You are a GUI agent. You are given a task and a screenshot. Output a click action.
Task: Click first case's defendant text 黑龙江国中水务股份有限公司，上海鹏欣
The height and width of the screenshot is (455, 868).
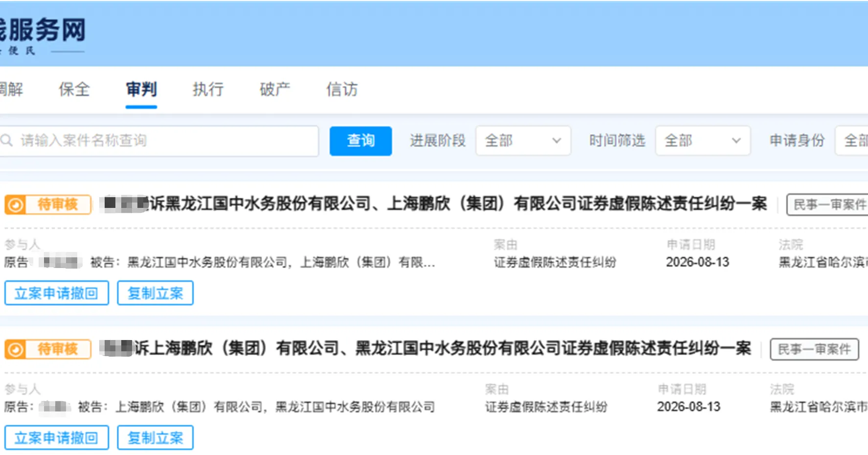tap(281, 262)
